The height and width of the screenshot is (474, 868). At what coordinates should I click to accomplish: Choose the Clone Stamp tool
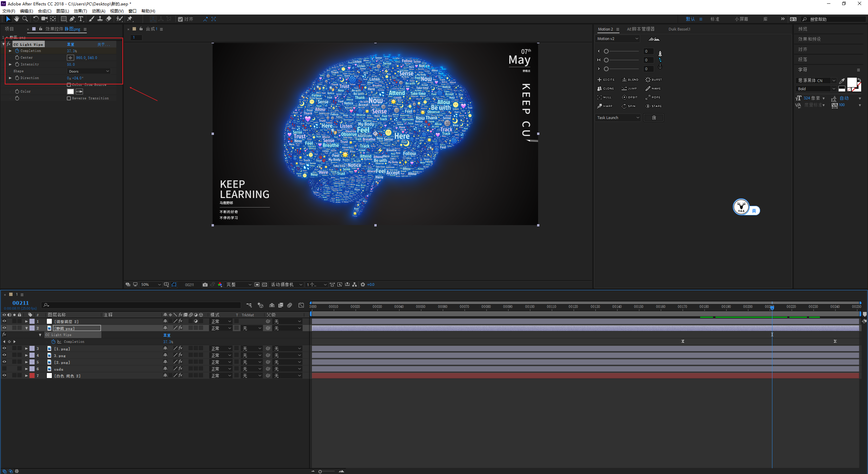tap(100, 19)
